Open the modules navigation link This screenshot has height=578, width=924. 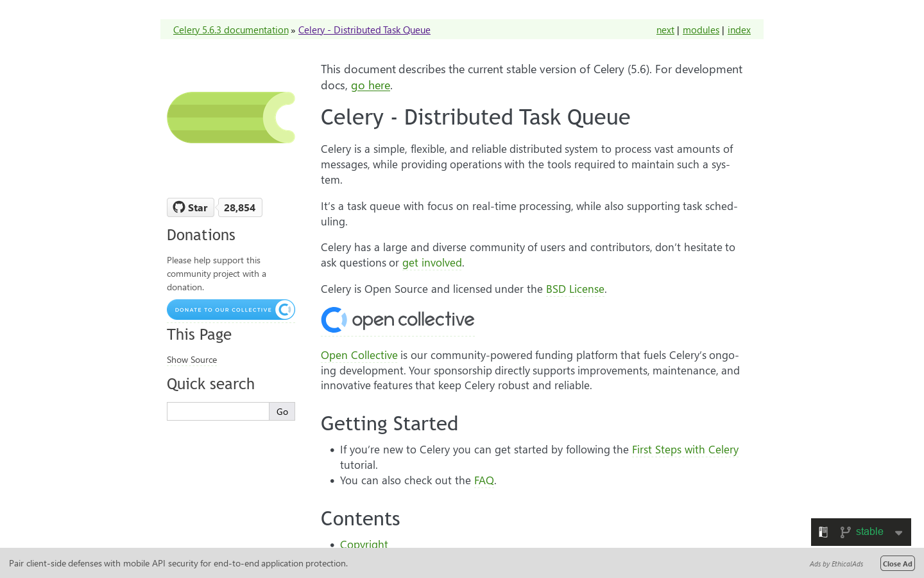point(701,30)
